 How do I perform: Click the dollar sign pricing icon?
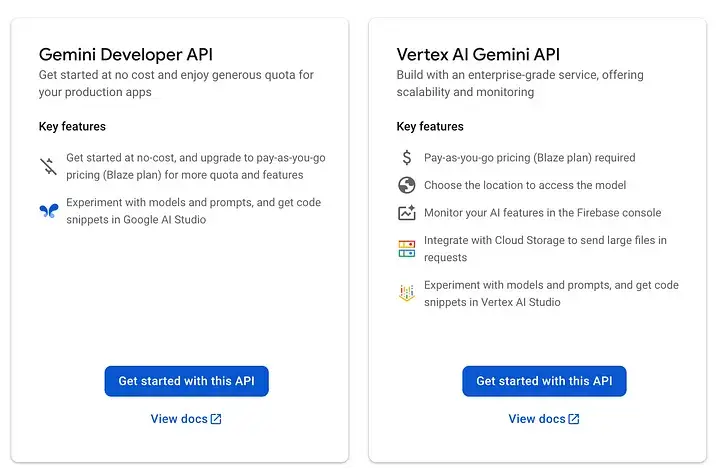[407, 157]
